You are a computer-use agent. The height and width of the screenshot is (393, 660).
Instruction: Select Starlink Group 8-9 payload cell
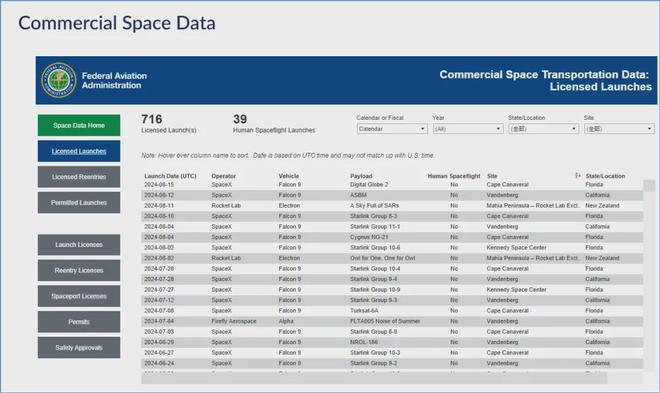373,332
